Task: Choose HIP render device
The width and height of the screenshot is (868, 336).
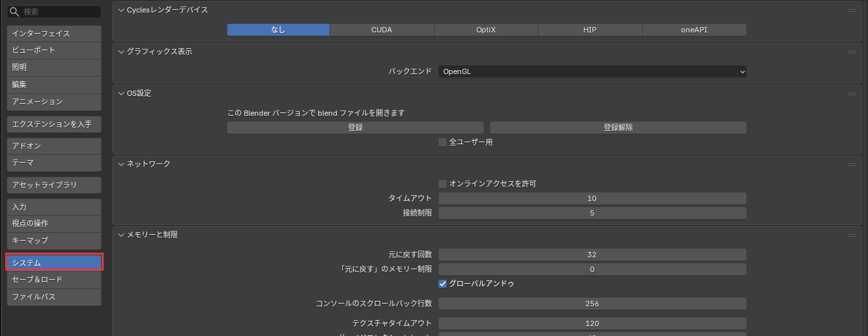Action: tap(590, 30)
